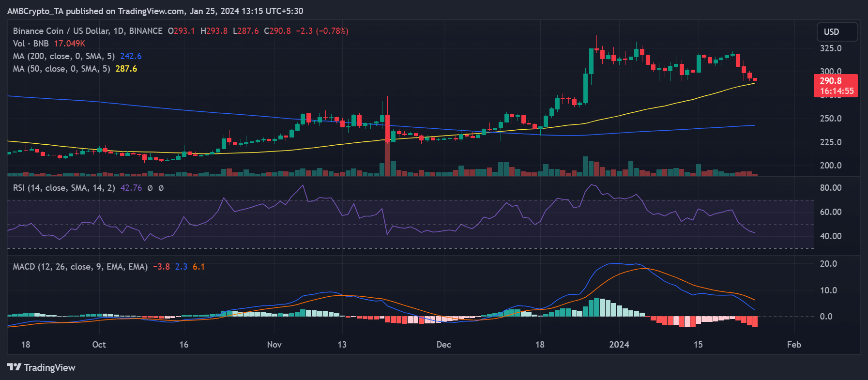Click the MA 200 value 242.6
868x380 pixels.
(x=131, y=56)
